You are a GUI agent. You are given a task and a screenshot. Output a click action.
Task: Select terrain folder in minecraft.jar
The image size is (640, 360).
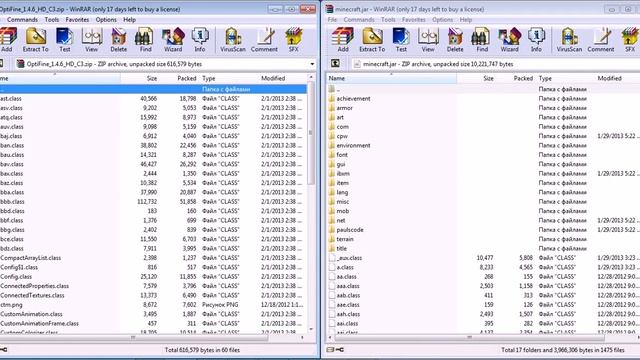[x=345, y=239]
